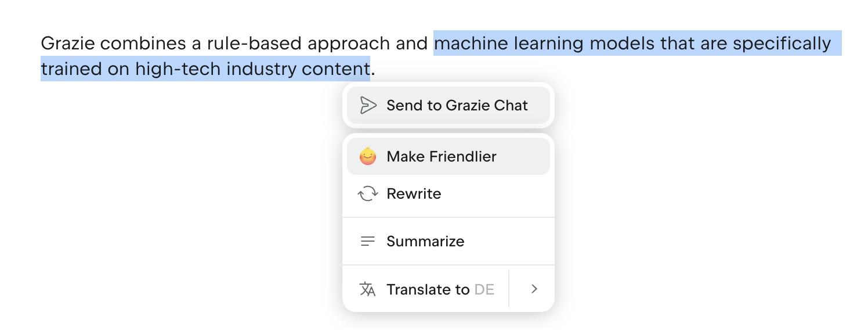Screen dimensions: 868x330
Task: Click the lines icon beside Summarize
Action: (368, 241)
